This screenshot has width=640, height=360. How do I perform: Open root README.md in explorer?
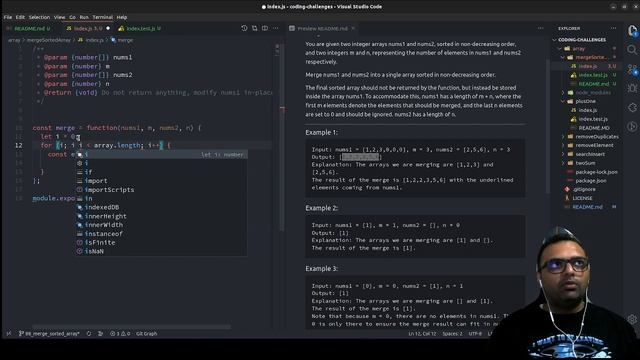(587, 207)
